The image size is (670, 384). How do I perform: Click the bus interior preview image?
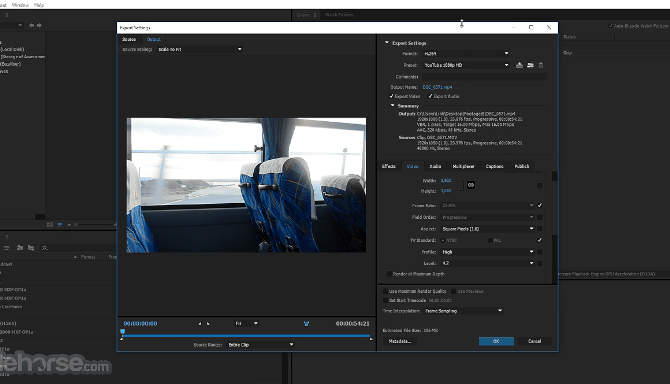pos(247,185)
